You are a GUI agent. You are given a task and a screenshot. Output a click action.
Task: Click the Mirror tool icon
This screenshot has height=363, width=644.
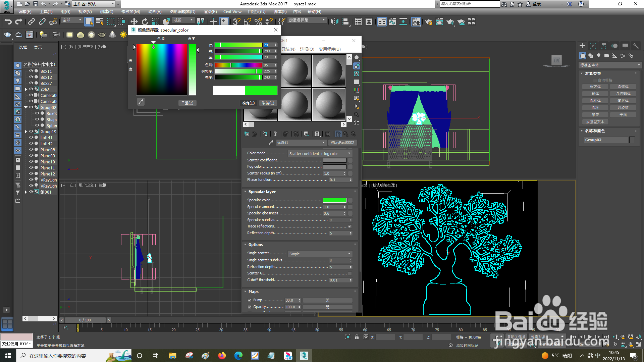coord(334,22)
